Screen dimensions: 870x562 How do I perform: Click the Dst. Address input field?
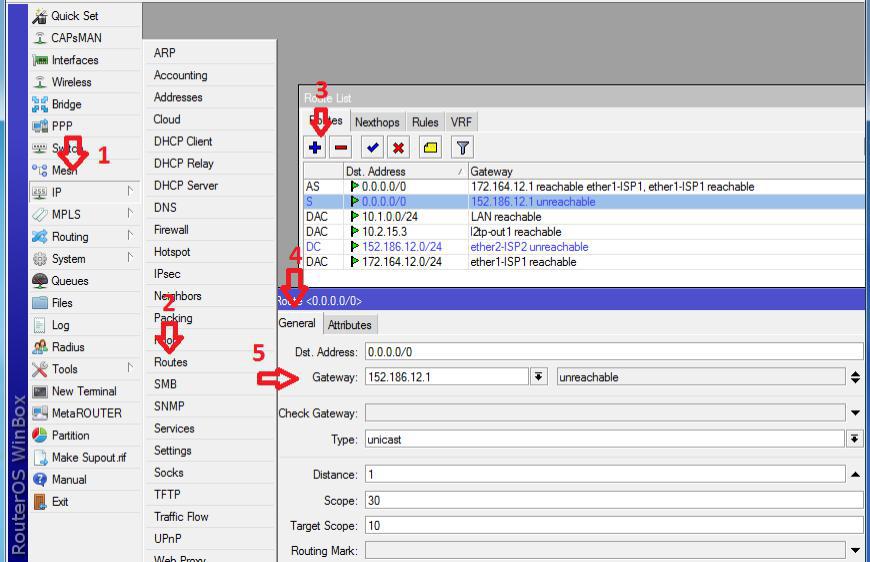(x=612, y=352)
